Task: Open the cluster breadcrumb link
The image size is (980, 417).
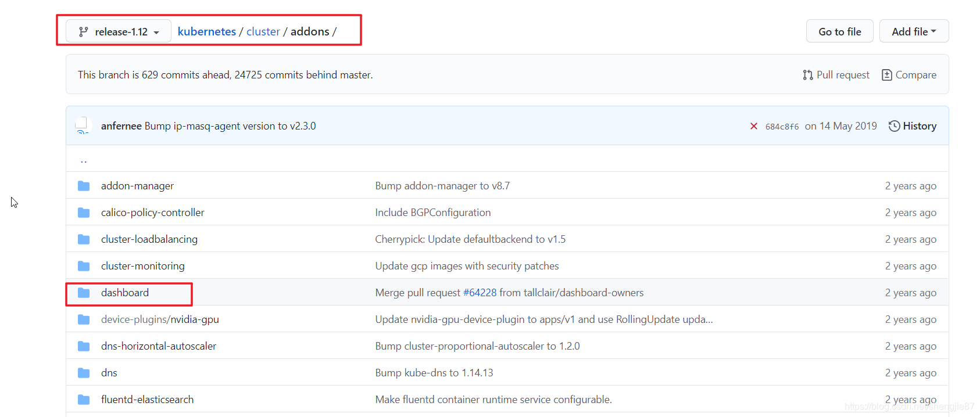Action: 263,31
